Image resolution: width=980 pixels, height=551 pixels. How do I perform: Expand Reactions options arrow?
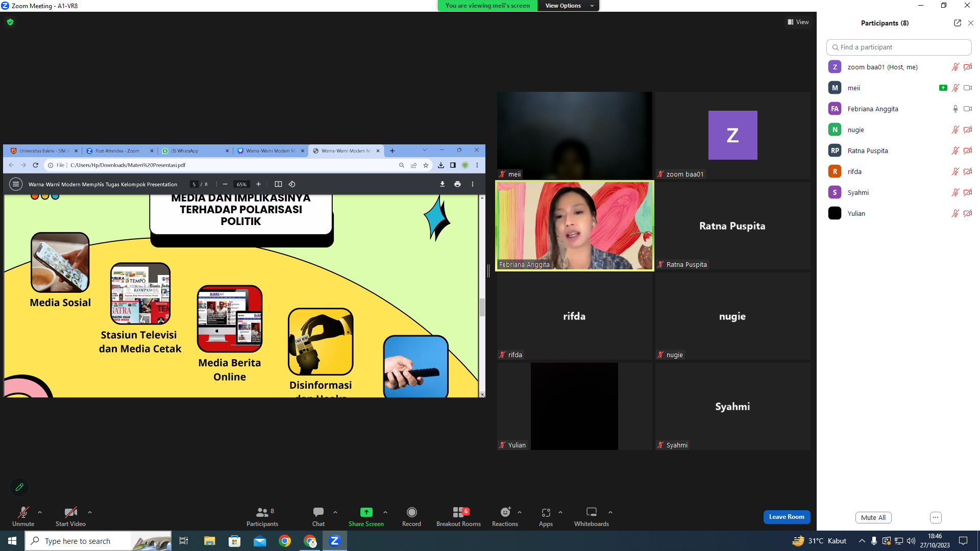click(x=520, y=512)
